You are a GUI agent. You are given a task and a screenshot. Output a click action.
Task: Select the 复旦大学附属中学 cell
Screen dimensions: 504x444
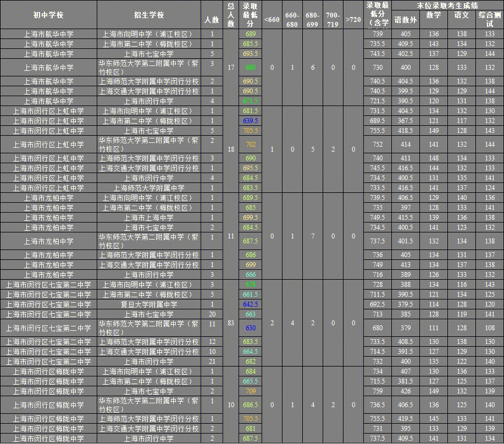point(149,304)
